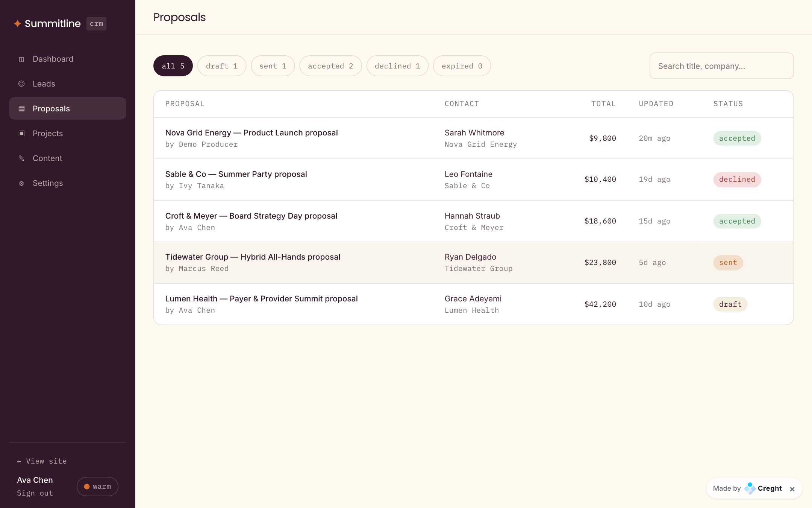
Task: Open the View site link
Action: pos(42,461)
